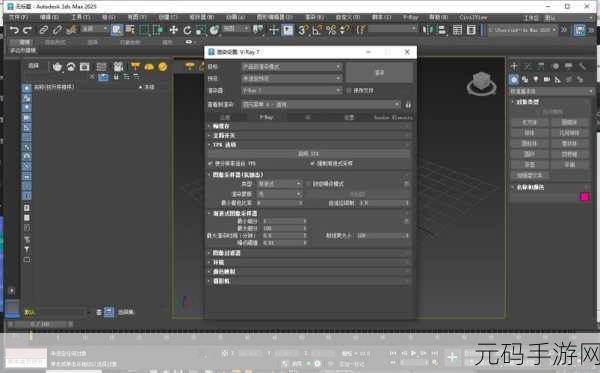Activate the Select Object tool
This screenshot has width=600, height=373.
(x=117, y=30)
